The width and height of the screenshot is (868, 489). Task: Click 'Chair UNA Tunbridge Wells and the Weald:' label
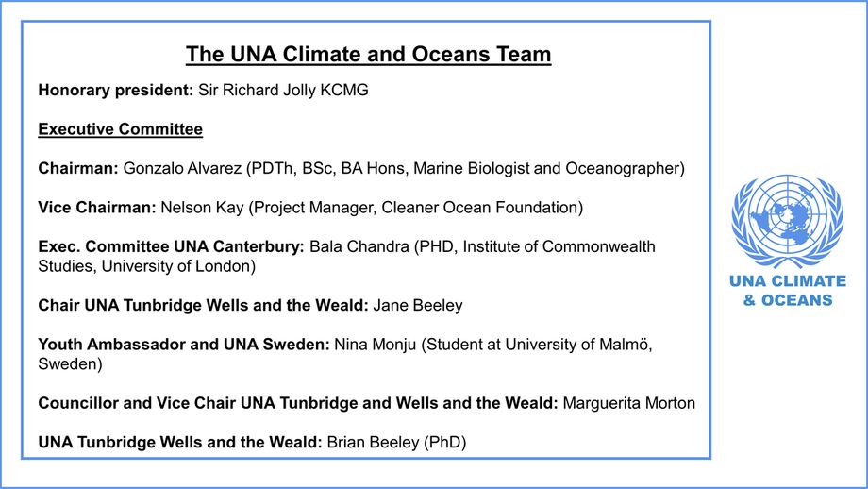click(x=203, y=305)
